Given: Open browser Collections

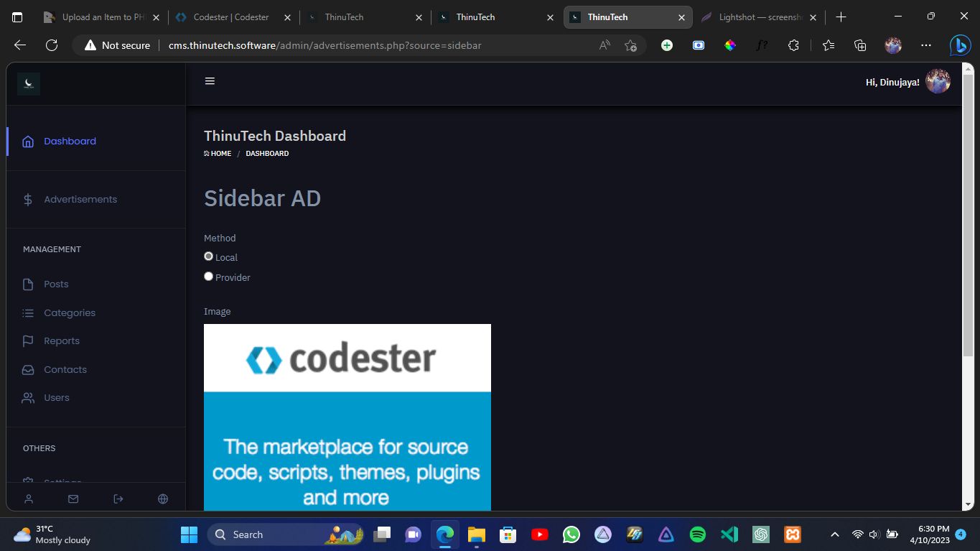Looking at the screenshot, I should (x=860, y=45).
